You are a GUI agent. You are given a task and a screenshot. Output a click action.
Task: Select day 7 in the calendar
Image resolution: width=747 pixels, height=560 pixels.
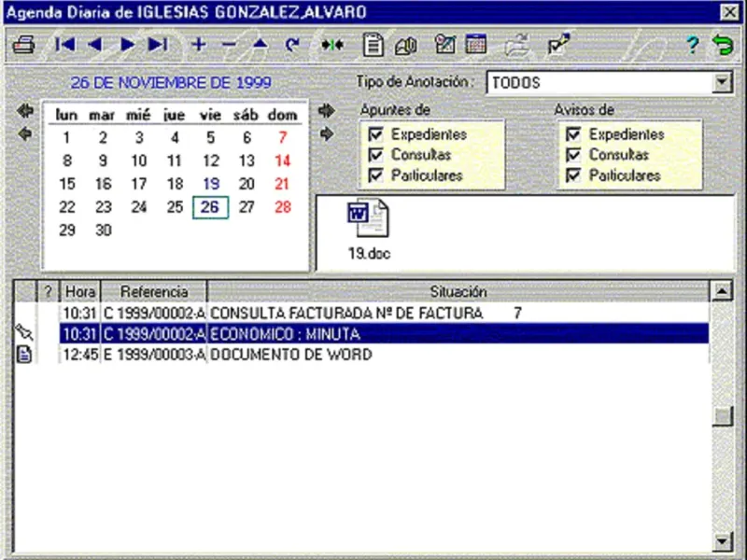click(x=283, y=137)
